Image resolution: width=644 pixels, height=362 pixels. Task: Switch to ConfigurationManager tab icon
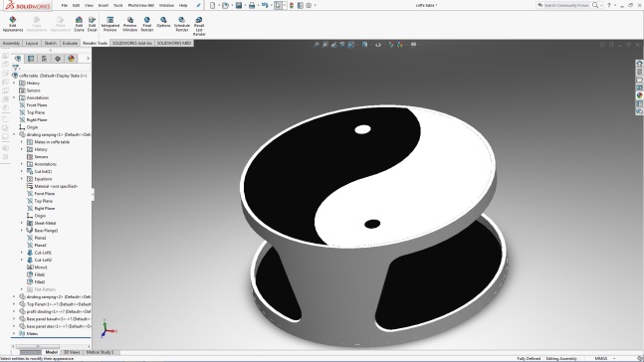[x=44, y=59]
